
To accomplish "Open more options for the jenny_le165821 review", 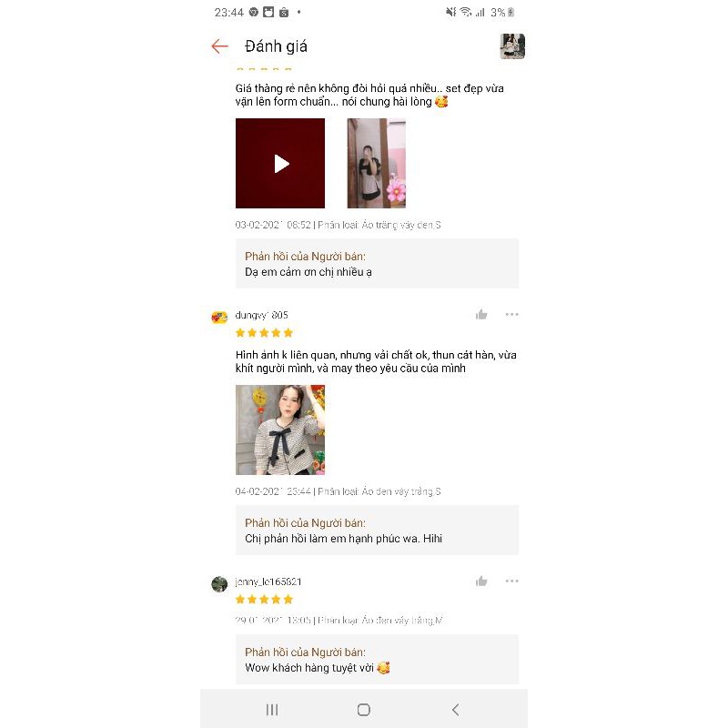I will tap(511, 581).
